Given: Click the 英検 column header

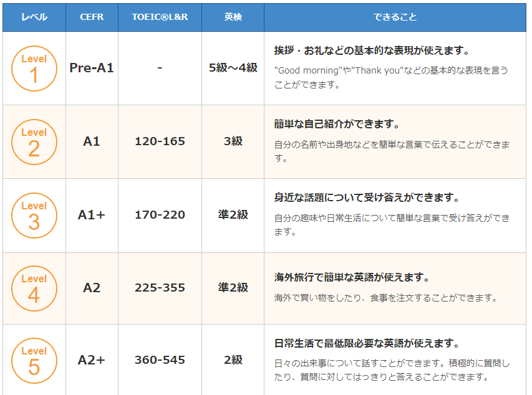Looking at the screenshot, I should point(233,17).
